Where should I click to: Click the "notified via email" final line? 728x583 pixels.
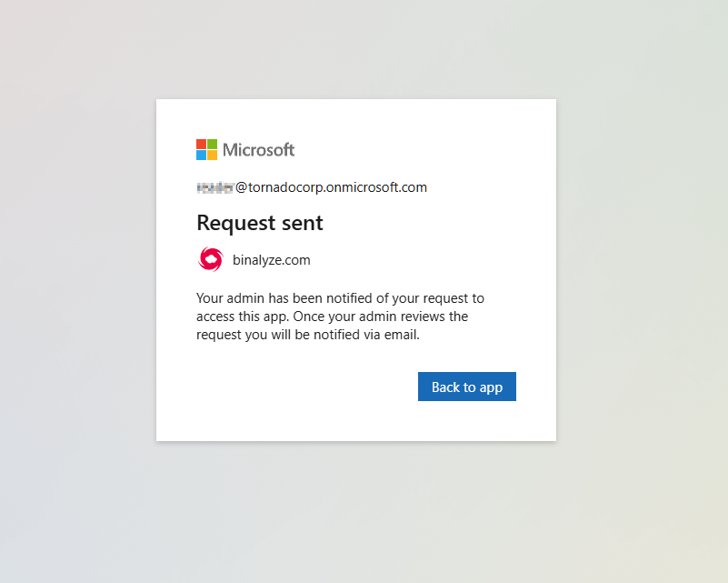click(308, 335)
